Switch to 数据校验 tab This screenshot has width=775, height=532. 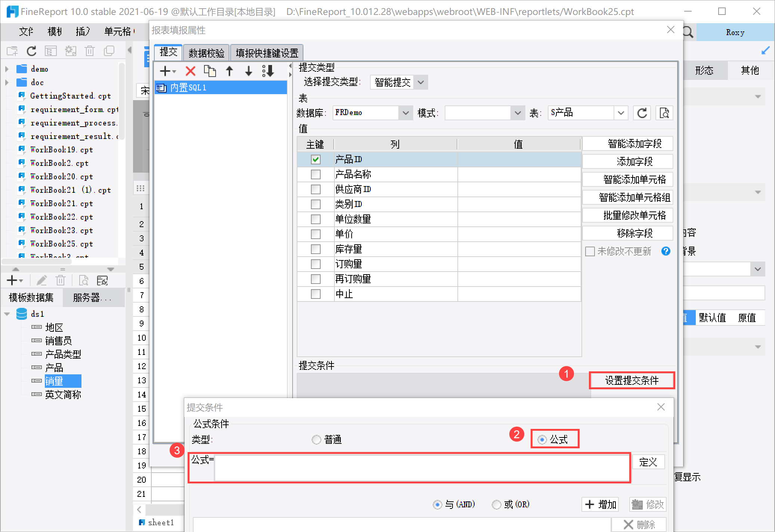[x=206, y=53]
